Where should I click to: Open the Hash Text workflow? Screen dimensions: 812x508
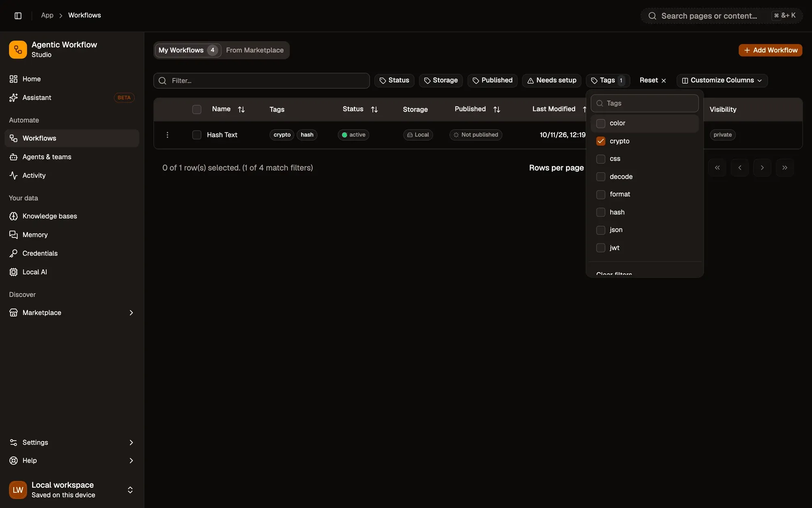coord(222,135)
